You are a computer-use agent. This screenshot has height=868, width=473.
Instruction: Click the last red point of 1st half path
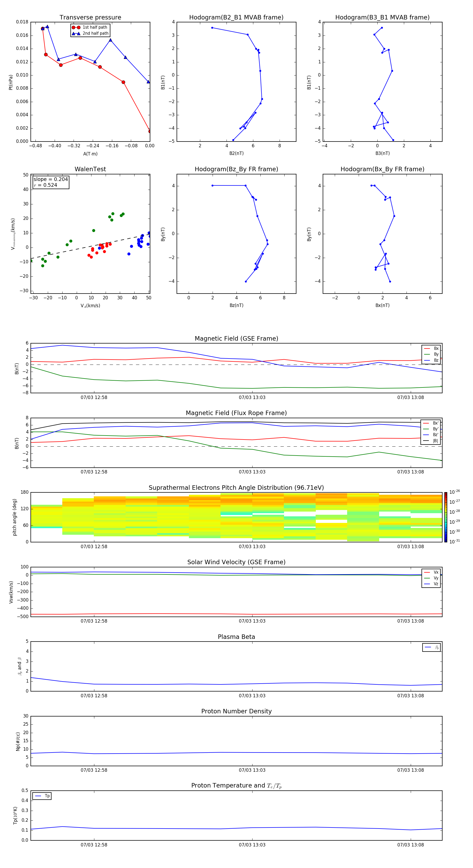(150, 132)
